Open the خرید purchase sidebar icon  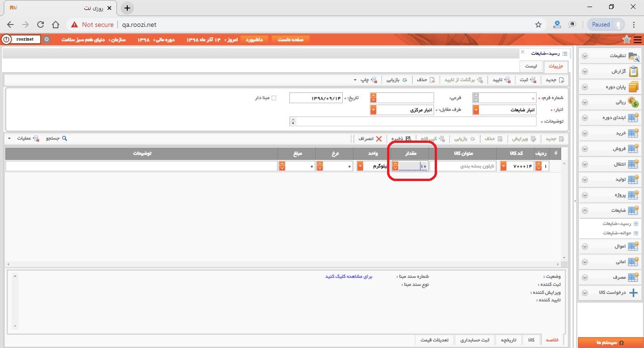point(634,133)
